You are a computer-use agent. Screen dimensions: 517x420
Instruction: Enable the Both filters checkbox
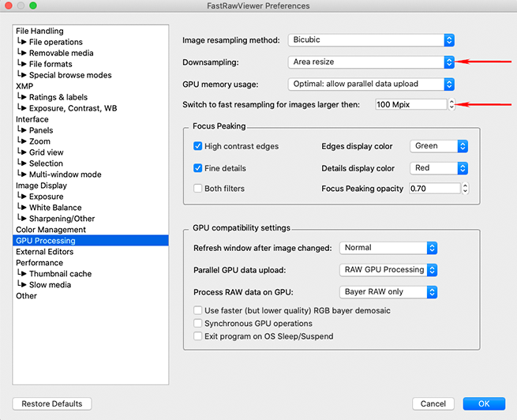[x=198, y=189]
